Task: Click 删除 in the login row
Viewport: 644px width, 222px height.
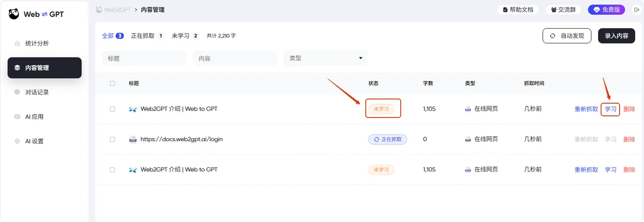Action: tap(629, 139)
